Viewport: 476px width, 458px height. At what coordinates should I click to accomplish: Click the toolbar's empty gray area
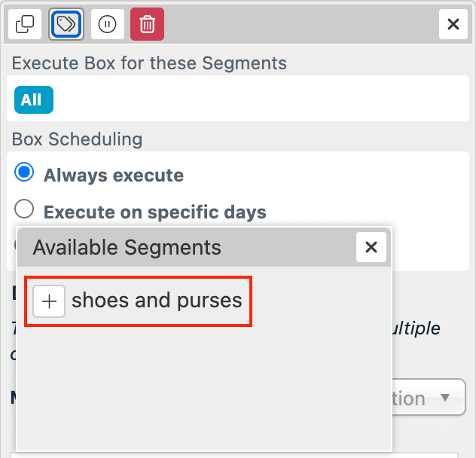[x=301, y=25]
